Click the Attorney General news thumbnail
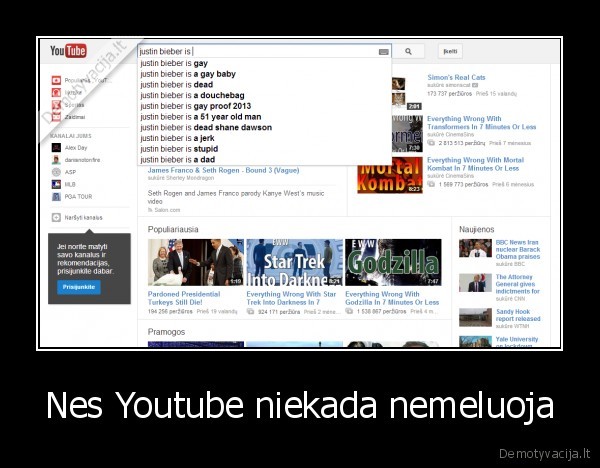Viewport: 600px width, 468px height. pos(475,283)
